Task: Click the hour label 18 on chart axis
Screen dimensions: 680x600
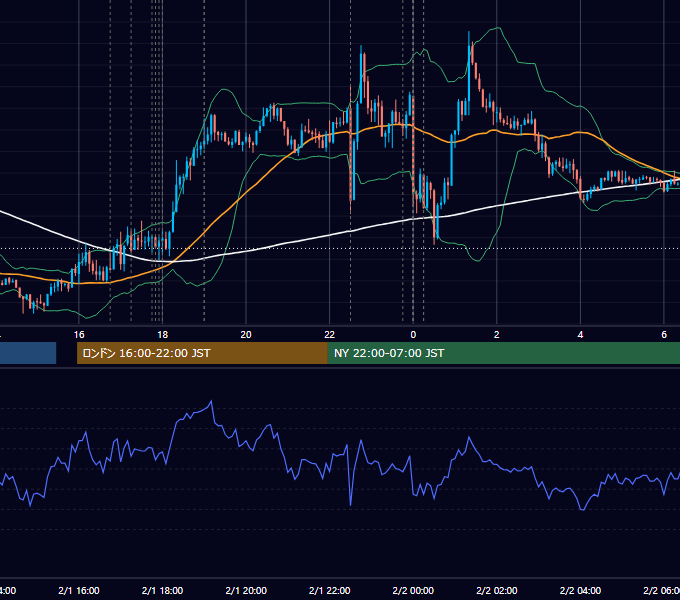Action: (162, 334)
